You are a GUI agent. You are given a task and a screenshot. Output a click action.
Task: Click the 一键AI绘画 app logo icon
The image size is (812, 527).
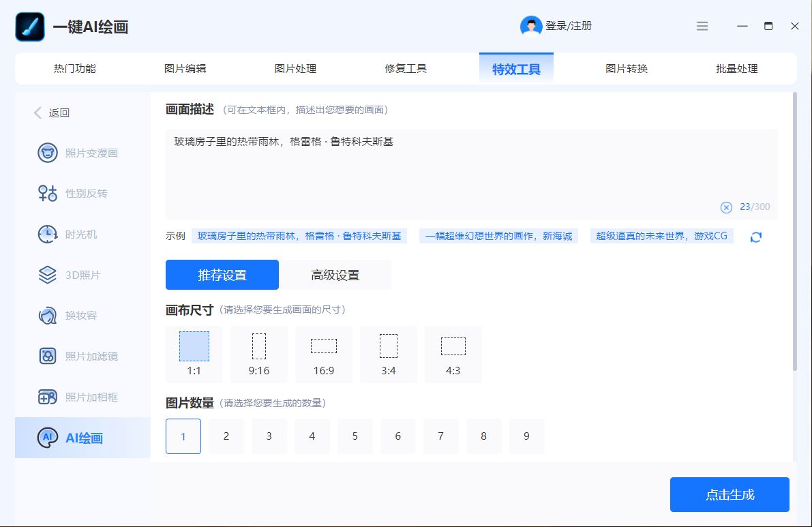[30, 27]
